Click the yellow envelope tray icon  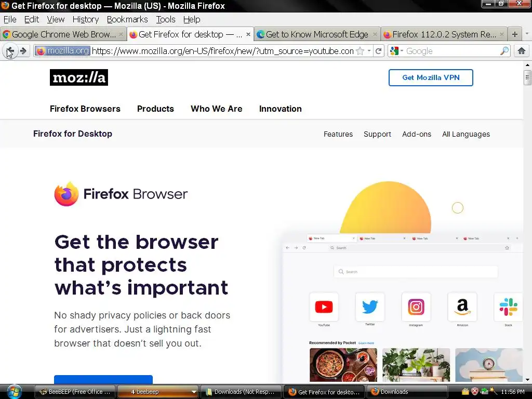tap(465, 392)
